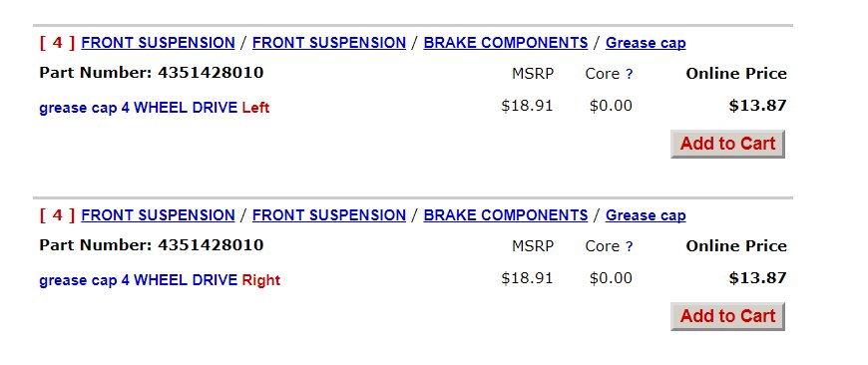Open the 'grease cap 4 WHEEL DRIVE Right' link
The width and height of the screenshot is (868, 365).
(160, 280)
